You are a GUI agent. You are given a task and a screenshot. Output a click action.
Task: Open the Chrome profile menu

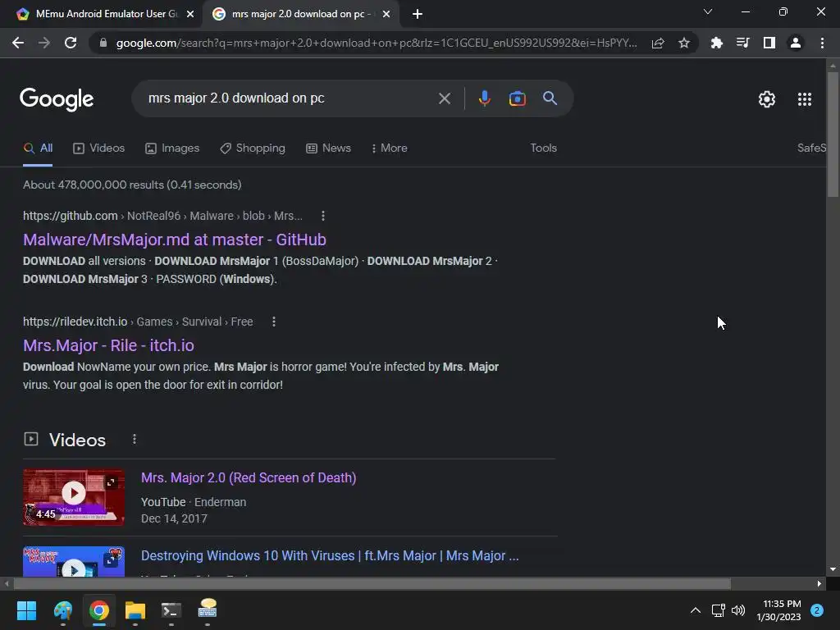tap(796, 43)
